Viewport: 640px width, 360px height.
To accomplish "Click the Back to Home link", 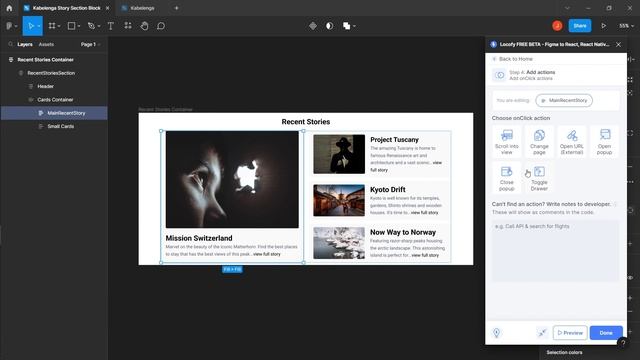I will coord(513,59).
